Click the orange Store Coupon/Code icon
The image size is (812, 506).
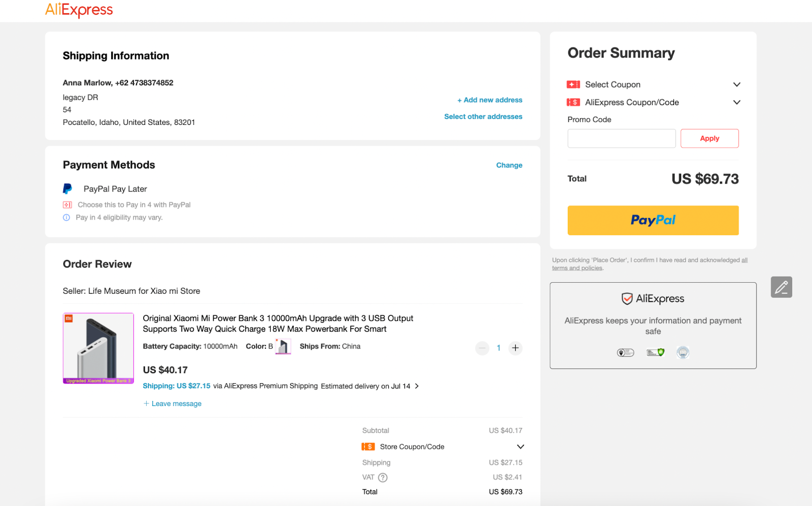pyautogui.click(x=368, y=447)
